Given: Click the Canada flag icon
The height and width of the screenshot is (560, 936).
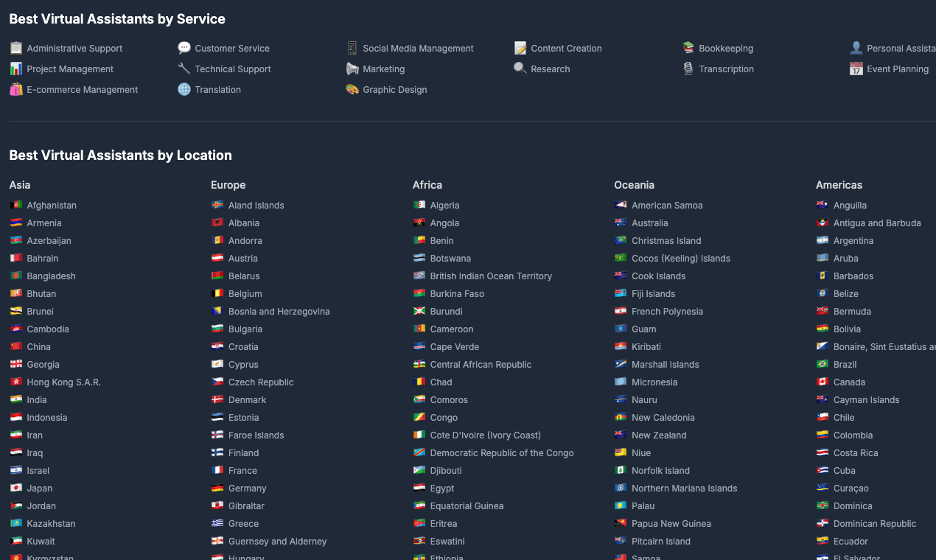Looking at the screenshot, I should click(x=823, y=382).
